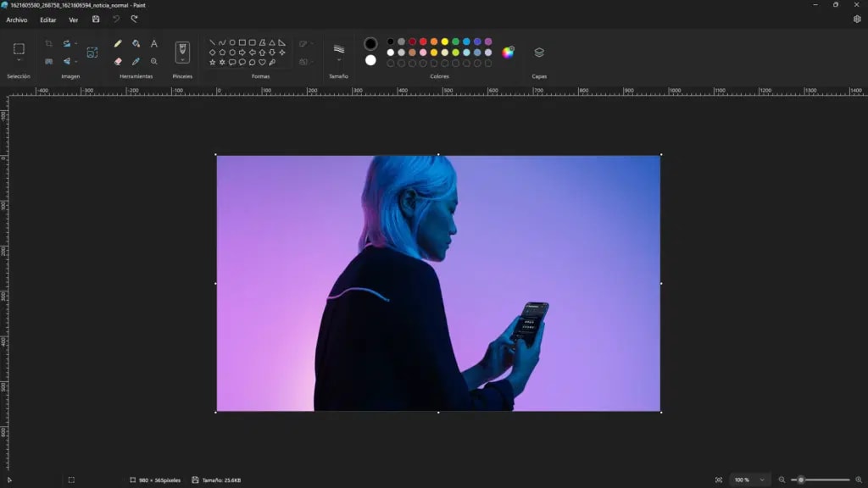Select the Pencil tool

(x=118, y=43)
